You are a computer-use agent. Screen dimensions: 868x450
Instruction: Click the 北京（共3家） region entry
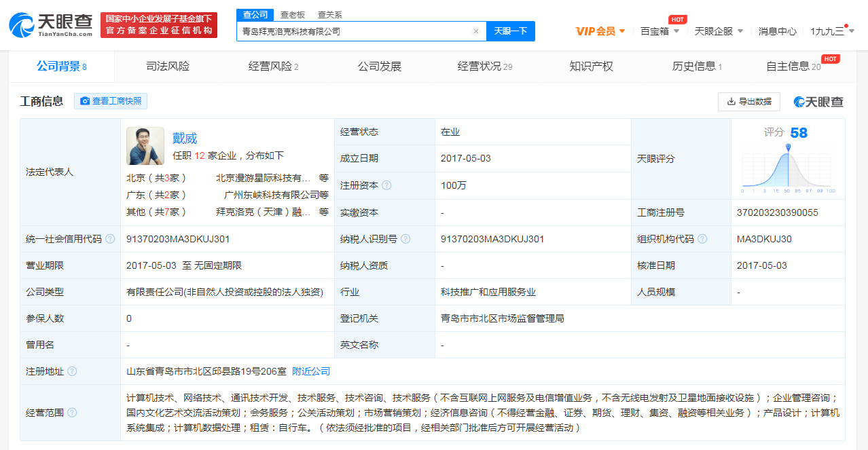pyautogui.click(x=156, y=178)
